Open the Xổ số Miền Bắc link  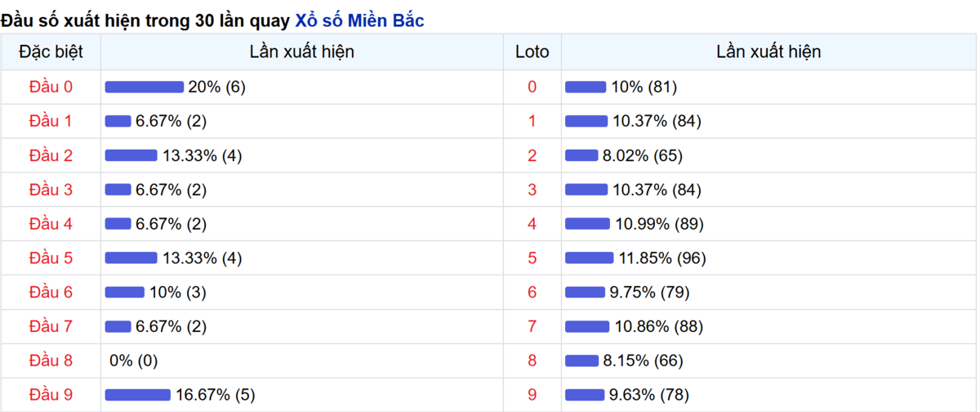coord(359,21)
